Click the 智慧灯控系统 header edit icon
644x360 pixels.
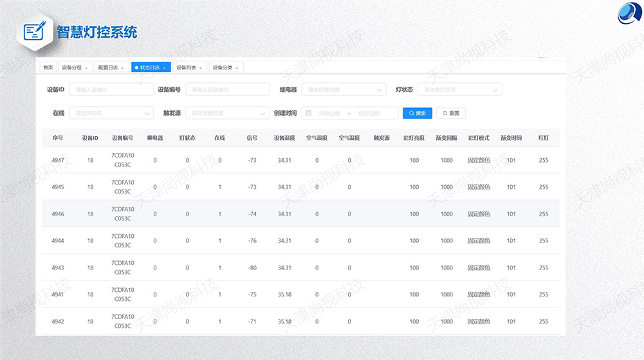35,31
